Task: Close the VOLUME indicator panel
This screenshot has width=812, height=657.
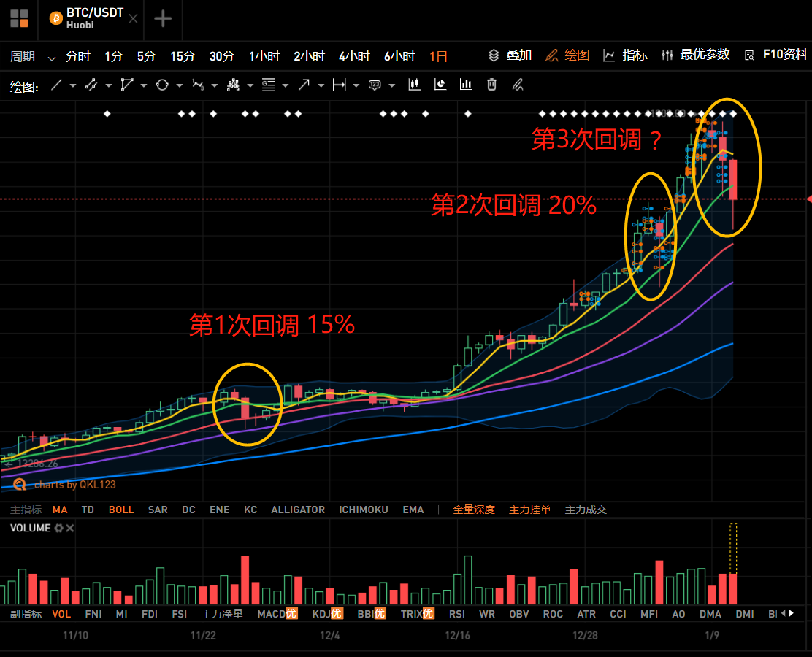Action: pos(70,528)
